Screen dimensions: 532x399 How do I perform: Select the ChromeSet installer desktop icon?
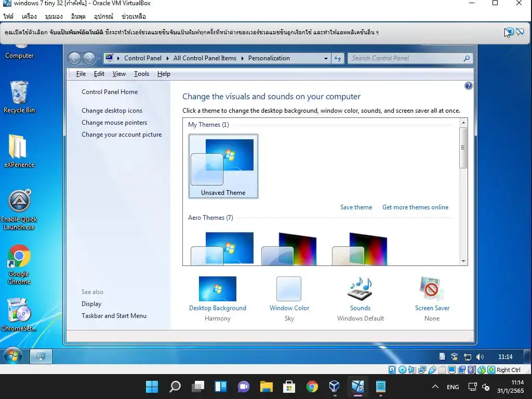coord(19,315)
